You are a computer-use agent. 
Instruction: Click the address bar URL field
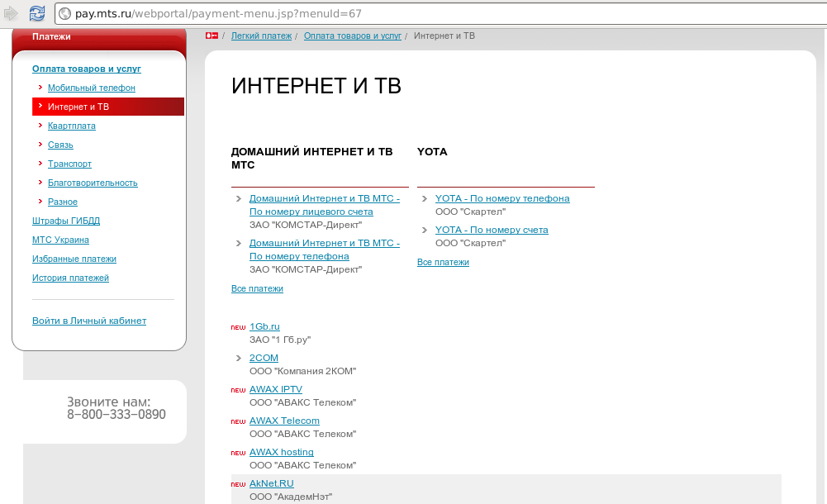coord(443,14)
